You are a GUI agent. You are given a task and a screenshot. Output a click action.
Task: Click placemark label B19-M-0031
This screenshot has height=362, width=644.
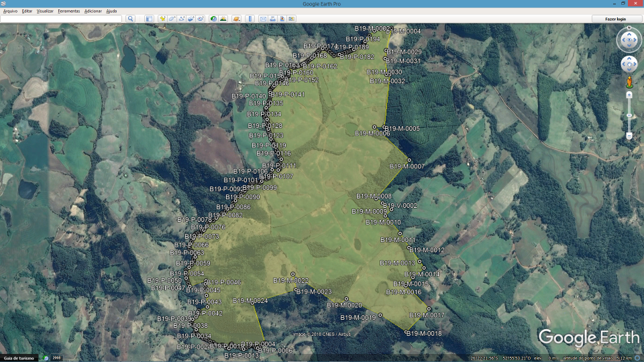pos(403,61)
